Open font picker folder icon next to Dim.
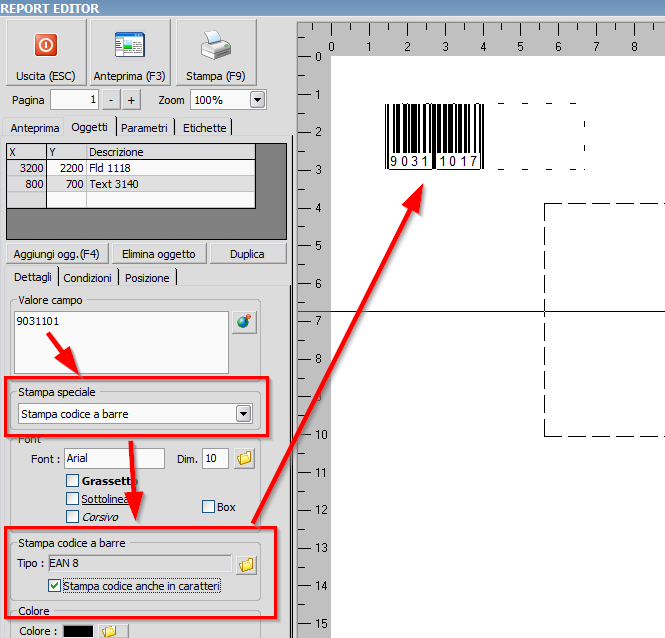Viewport: 665px width, 638px height. (x=244, y=458)
